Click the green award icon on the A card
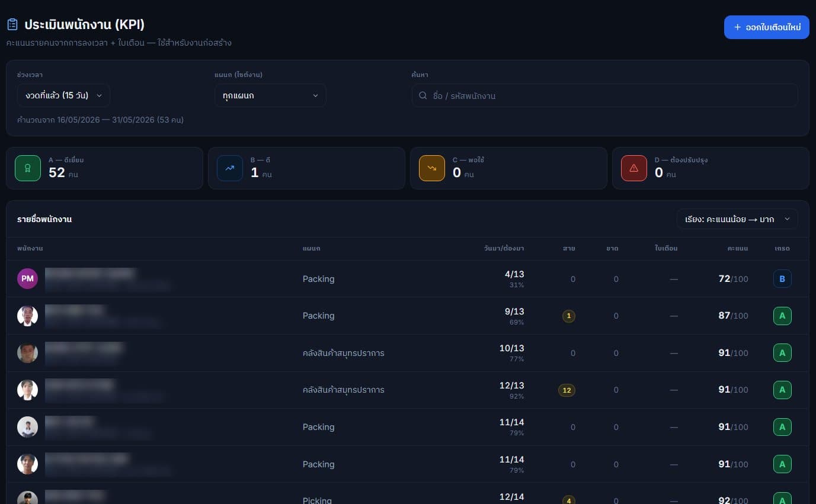 tap(28, 168)
